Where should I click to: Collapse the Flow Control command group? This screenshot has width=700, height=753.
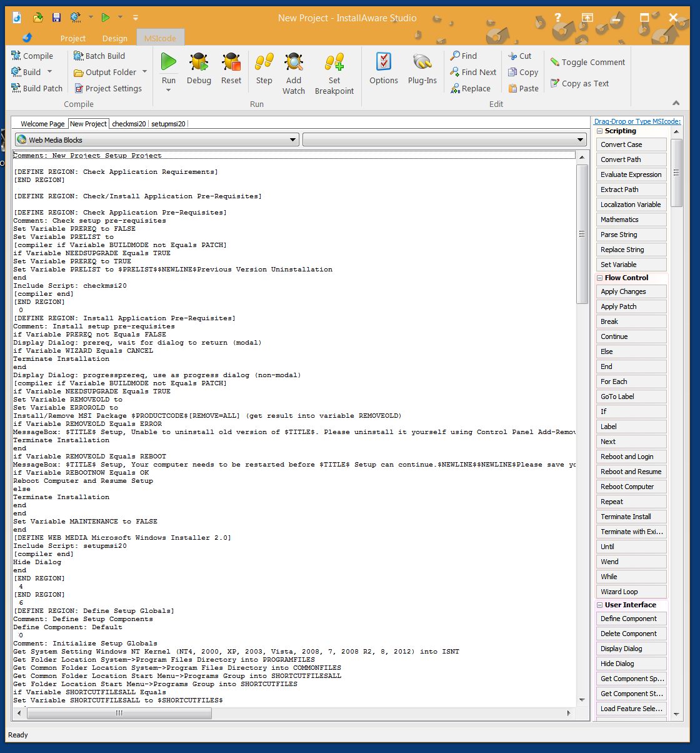[x=600, y=278]
